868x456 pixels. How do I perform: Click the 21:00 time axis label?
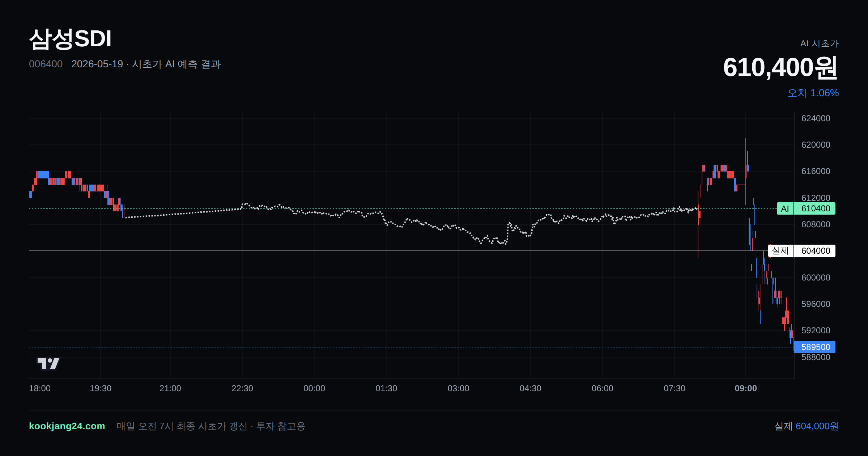[170, 388]
